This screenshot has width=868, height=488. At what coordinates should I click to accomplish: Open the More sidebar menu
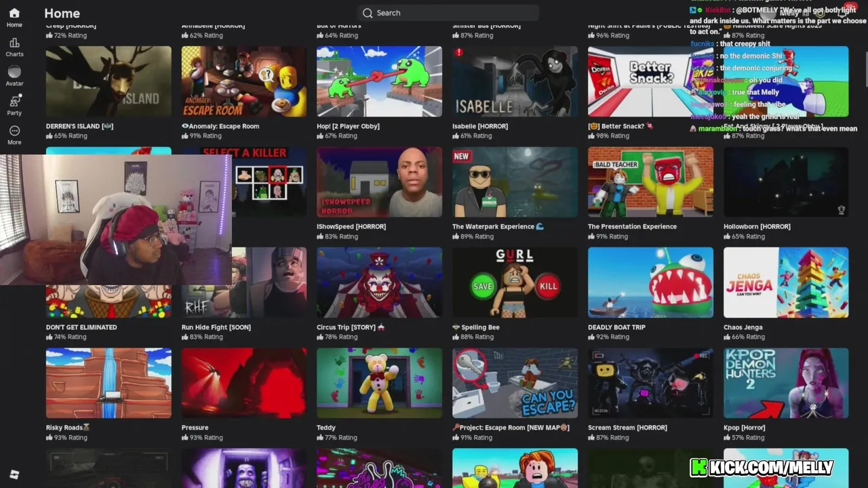[x=14, y=134]
